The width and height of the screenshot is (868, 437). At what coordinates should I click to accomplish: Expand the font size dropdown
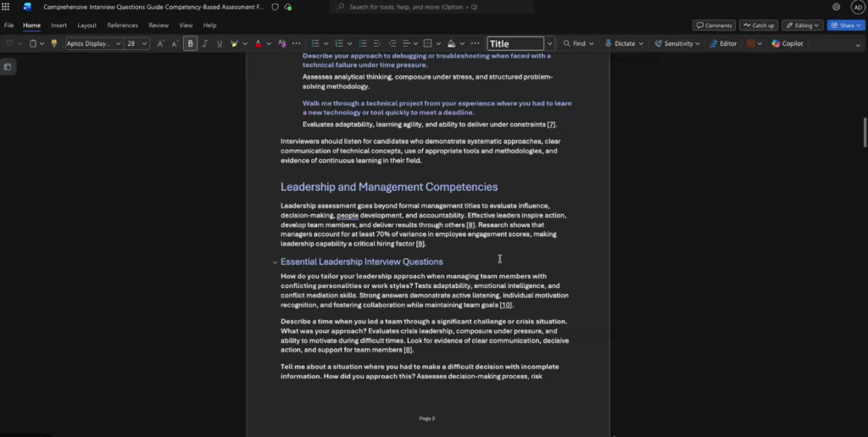click(x=145, y=43)
